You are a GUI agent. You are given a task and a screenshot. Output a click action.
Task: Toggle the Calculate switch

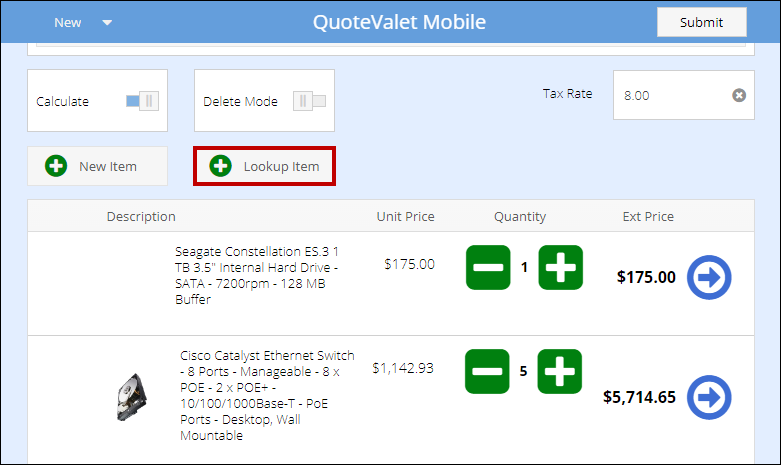coord(142,101)
